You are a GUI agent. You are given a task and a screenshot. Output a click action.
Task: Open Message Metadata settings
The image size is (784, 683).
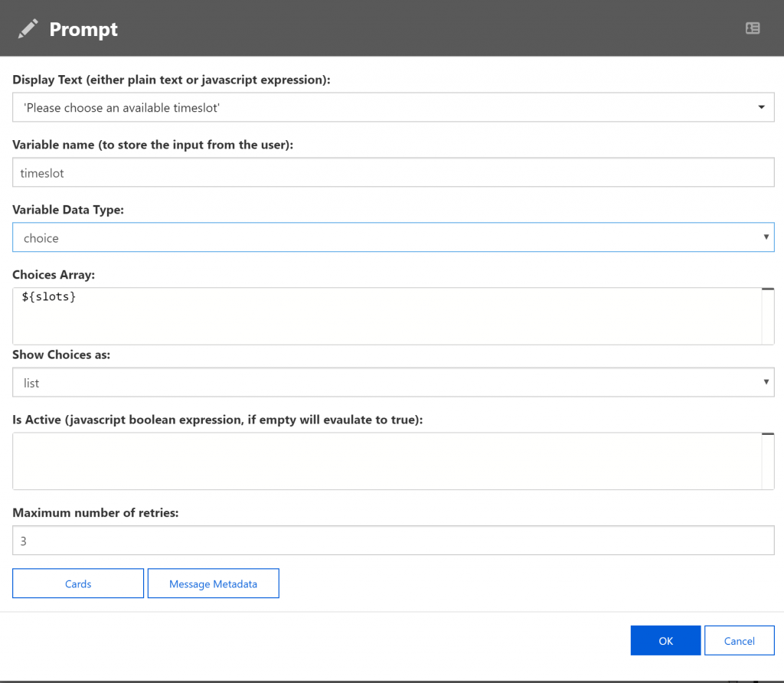tap(213, 583)
